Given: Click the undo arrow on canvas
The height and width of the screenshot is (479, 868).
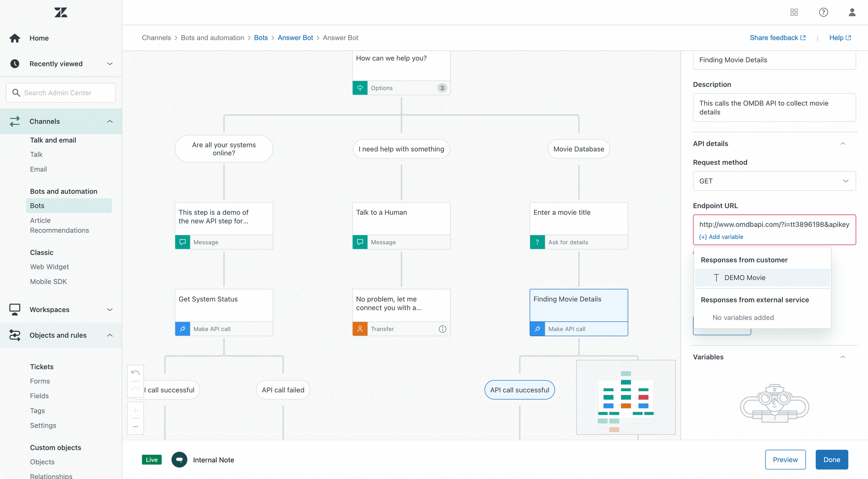Looking at the screenshot, I should pyautogui.click(x=135, y=373).
